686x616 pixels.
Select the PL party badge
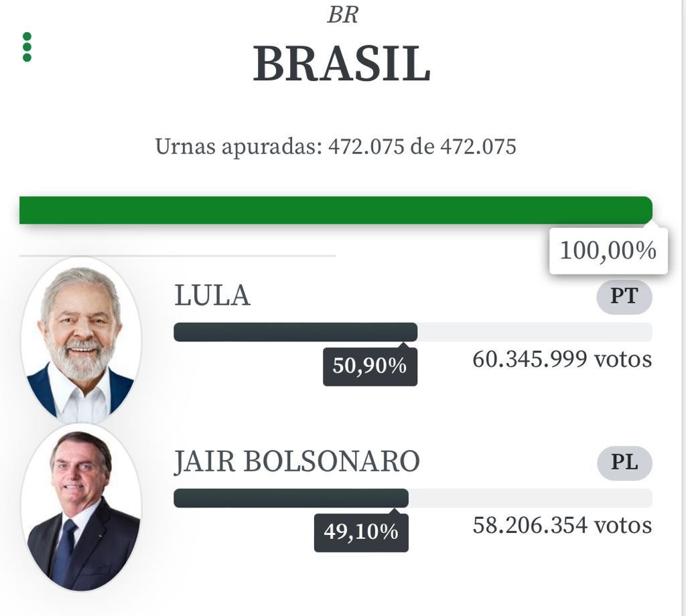(624, 463)
